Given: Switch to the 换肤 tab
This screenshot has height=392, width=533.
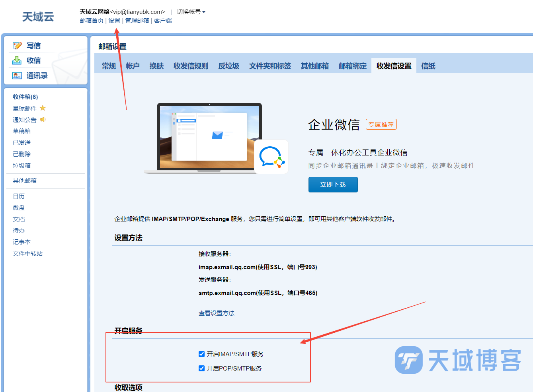Looking at the screenshot, I should [x=156, y=66].
